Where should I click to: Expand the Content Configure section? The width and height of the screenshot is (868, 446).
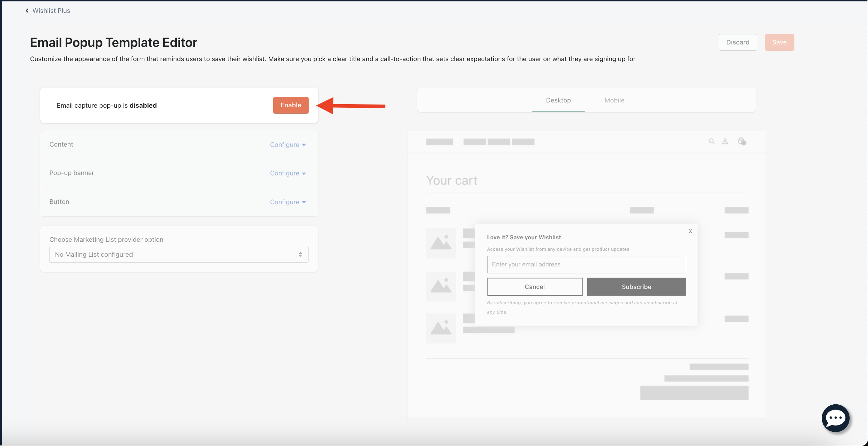click(x=287, y=145)
